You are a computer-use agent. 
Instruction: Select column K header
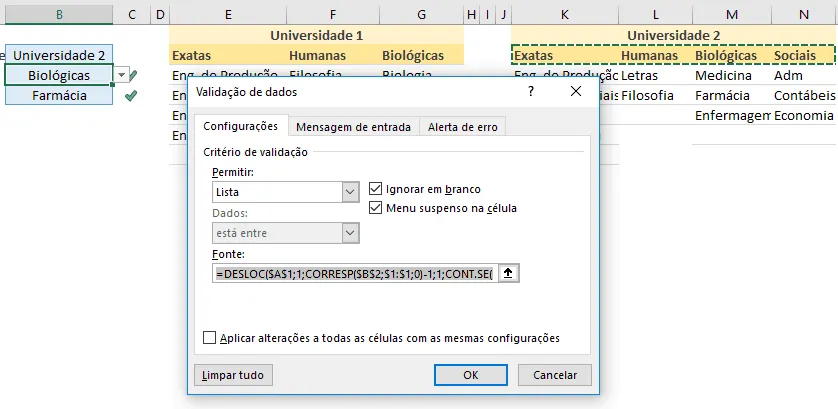click(x=565, y=14)
